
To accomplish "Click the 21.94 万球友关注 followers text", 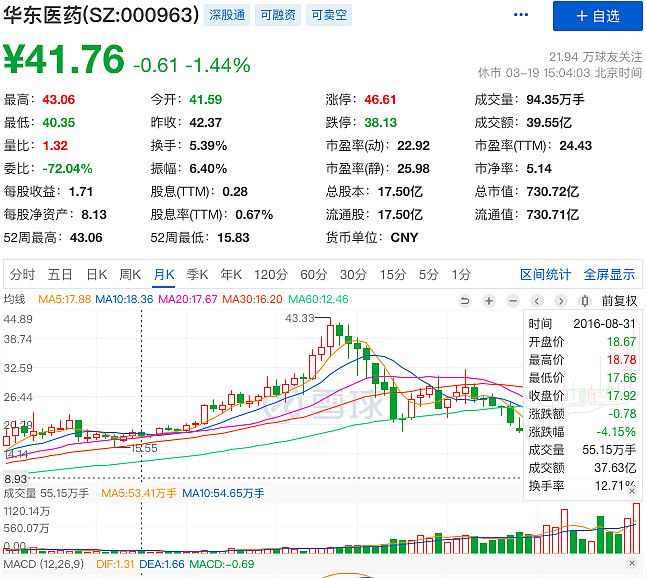I will [x=595, y=57].
